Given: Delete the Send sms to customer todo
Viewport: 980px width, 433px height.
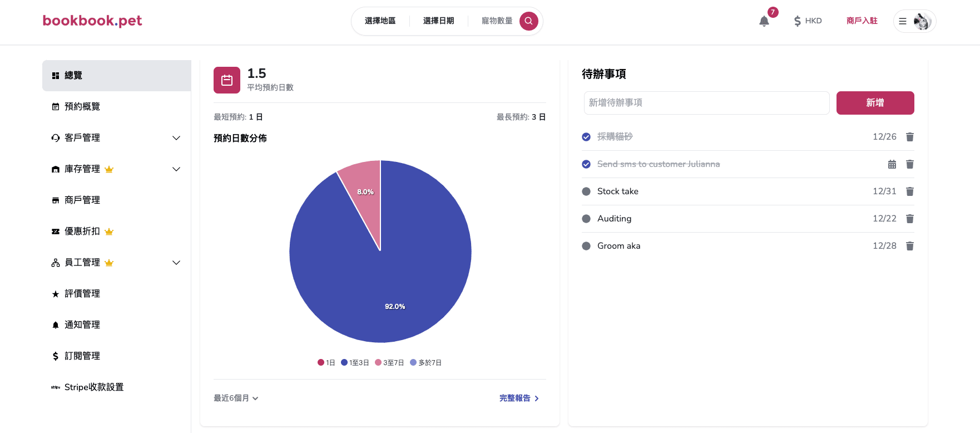Looking at the screenshot, I should point(910,164).
